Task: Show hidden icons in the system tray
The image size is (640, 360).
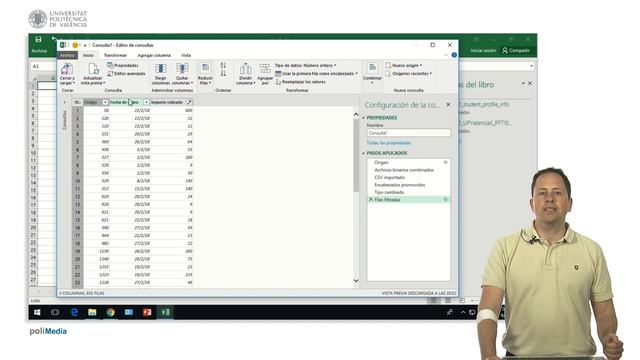Action: click(x=463, y=312)
